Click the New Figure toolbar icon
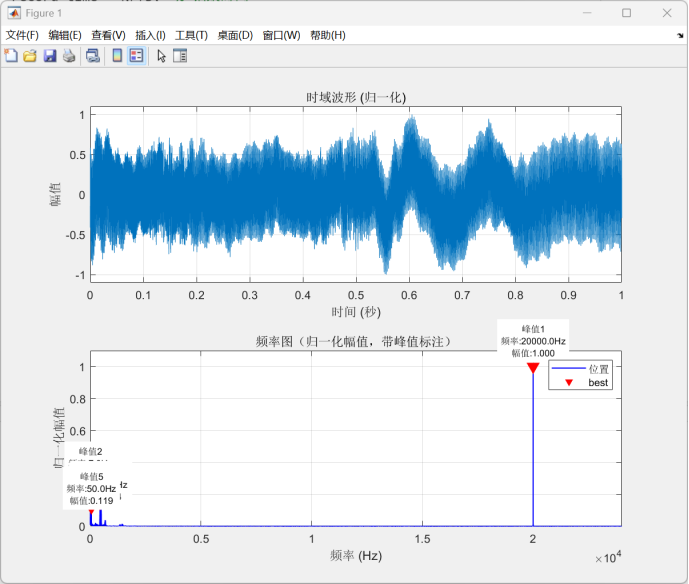Viewport: 689px width, 584px height. tap(11, 56)
